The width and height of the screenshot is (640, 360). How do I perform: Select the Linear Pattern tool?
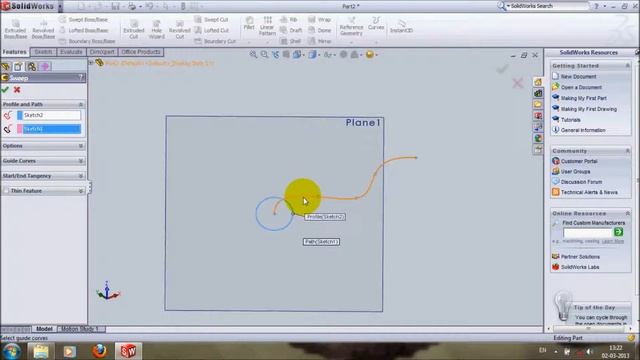(267, 26)
